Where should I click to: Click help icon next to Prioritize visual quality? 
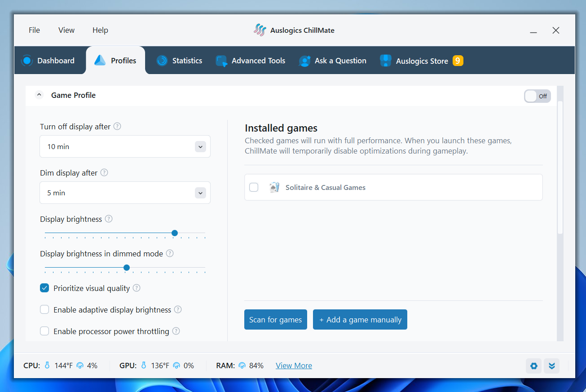click(x=137, y=288)
